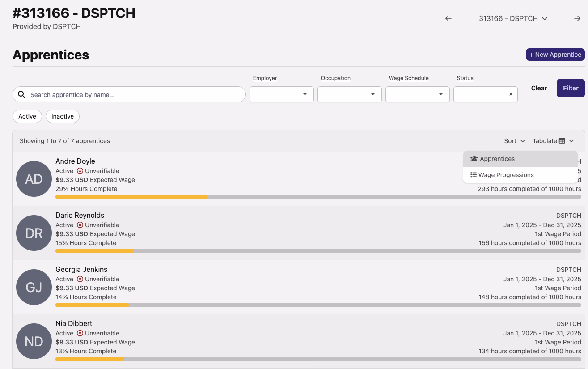The height and width of the screenshot is (369, 588).
Task: Click the DR avatar for Dario Reynolds
Action: [34, 233]
